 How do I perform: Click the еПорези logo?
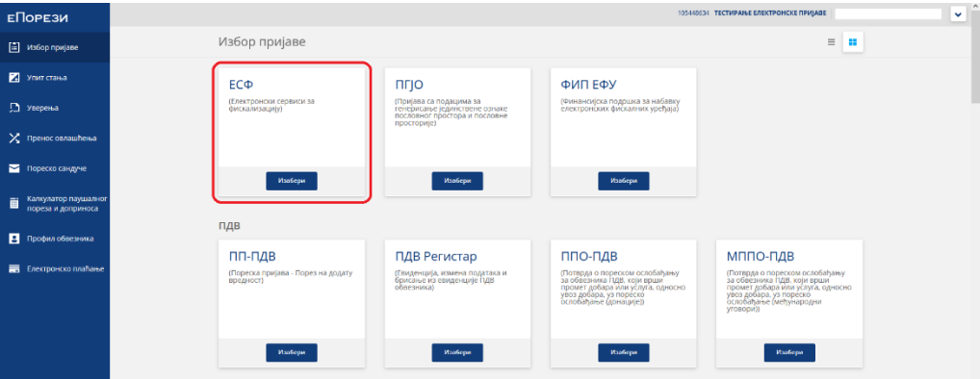pyautogui.click(x=38, y=17)
